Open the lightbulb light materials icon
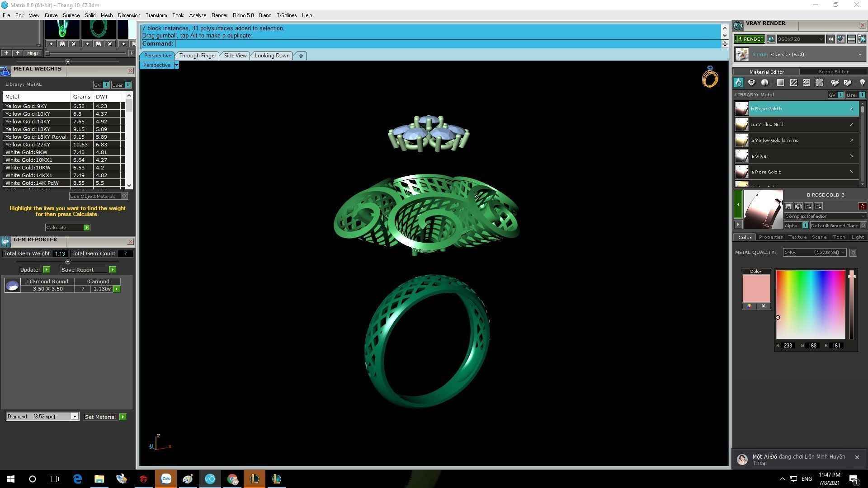868x488 pixels. click(862, 83)
